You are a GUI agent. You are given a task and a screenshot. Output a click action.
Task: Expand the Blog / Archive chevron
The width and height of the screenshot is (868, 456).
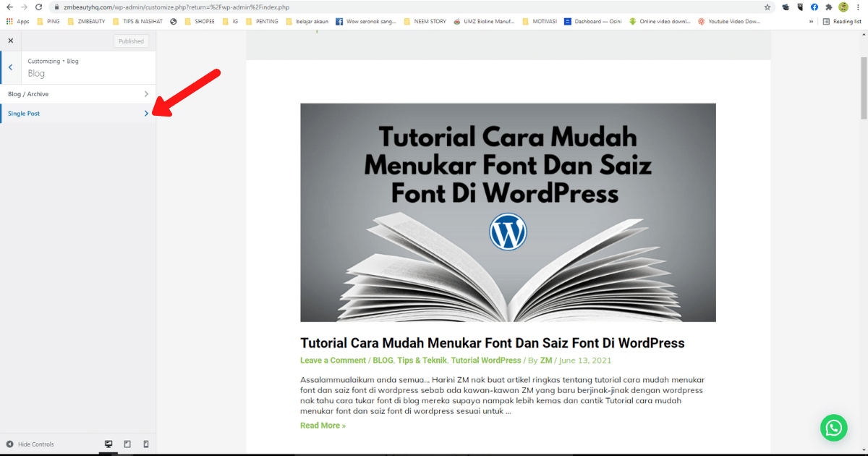146,94
